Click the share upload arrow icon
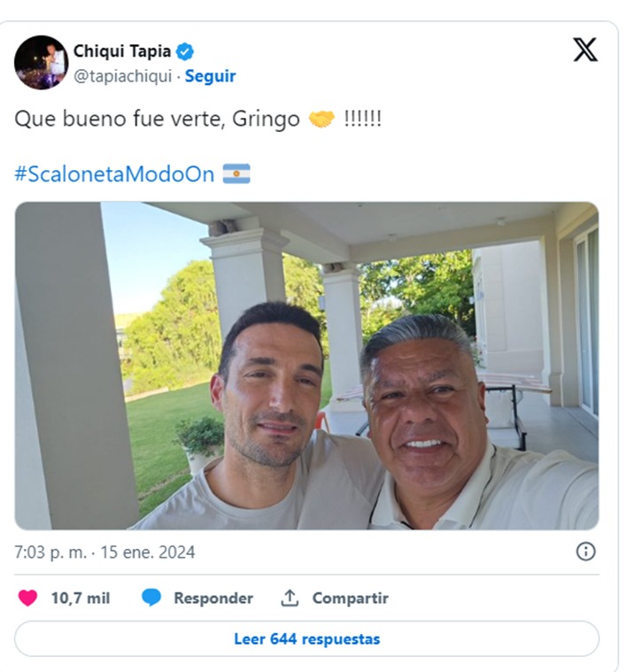This screenshot has height=672, width=634. point(290,598)
